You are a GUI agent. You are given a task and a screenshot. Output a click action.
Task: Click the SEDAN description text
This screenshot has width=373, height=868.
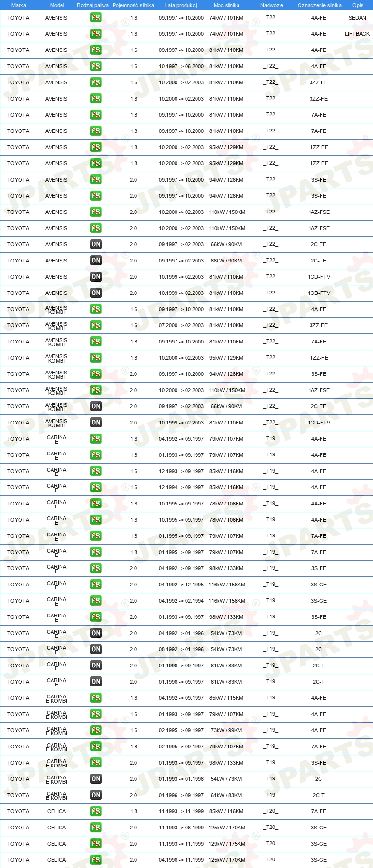click(x=357, y=18)
